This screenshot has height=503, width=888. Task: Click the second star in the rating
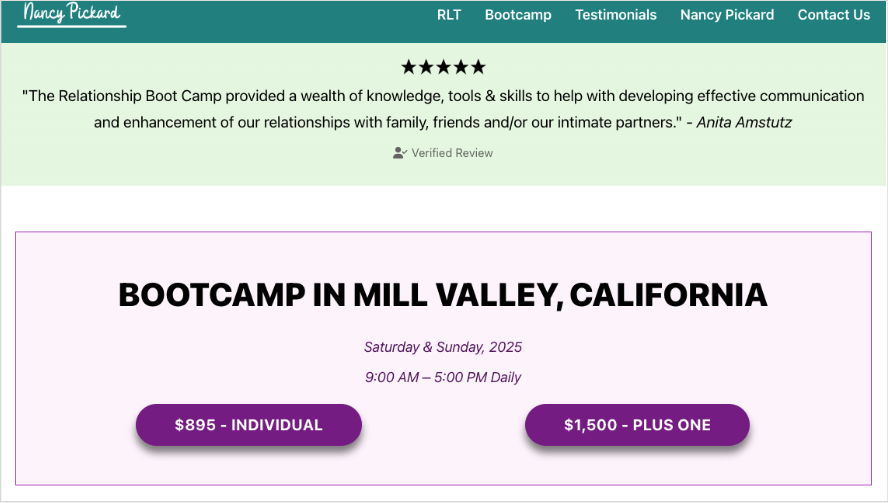[x=426, y=67]
